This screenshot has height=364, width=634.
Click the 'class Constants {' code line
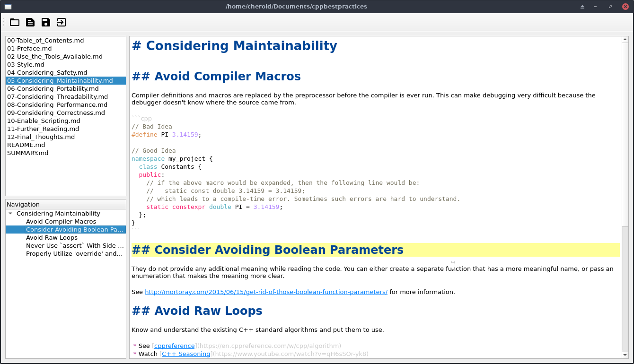pyautogui.click(x=170, y=167)
